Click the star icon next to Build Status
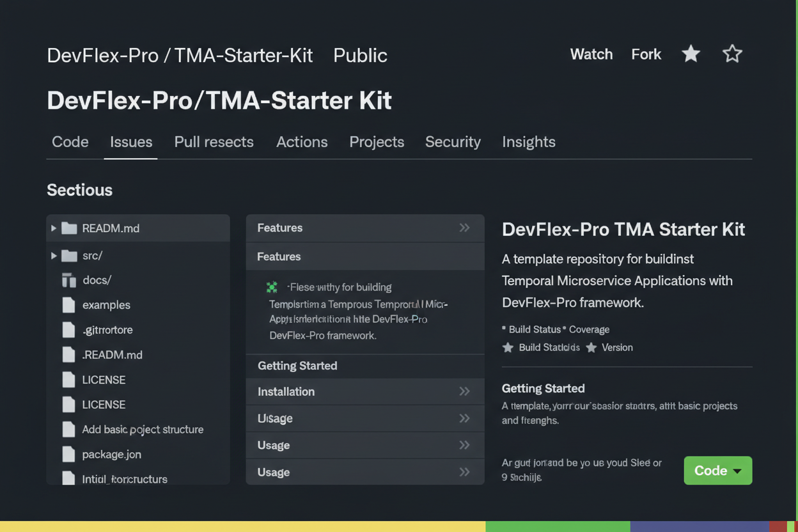Viewport: 798px width, 532px height. [x=507, y=347]
